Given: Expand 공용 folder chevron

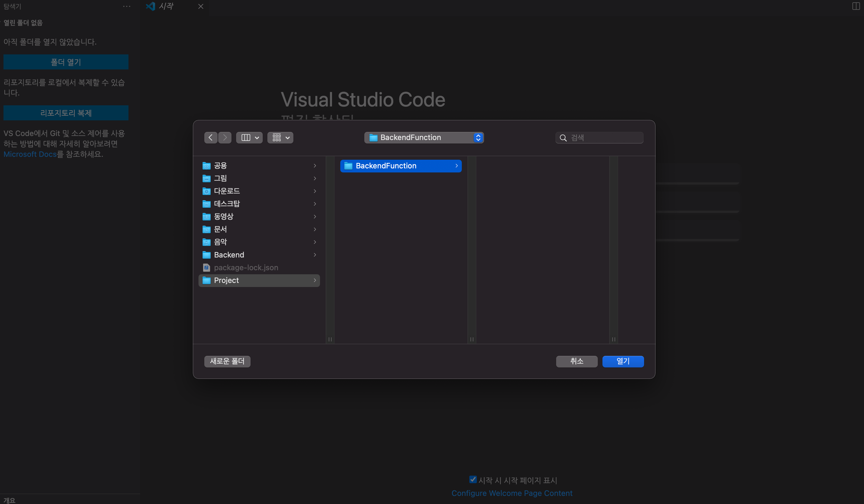Looking at the screenshot, I should click(315, 165).
